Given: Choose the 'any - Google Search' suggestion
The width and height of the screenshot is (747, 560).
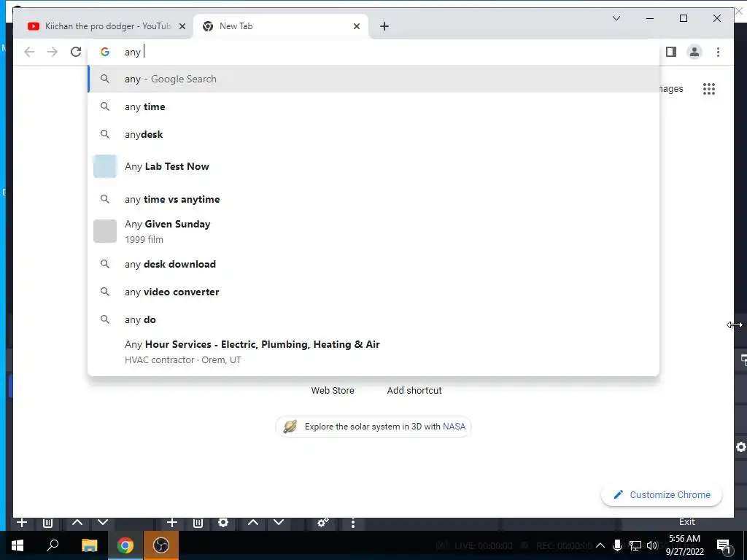Looking at the screenshot, I should pos(374,79).
